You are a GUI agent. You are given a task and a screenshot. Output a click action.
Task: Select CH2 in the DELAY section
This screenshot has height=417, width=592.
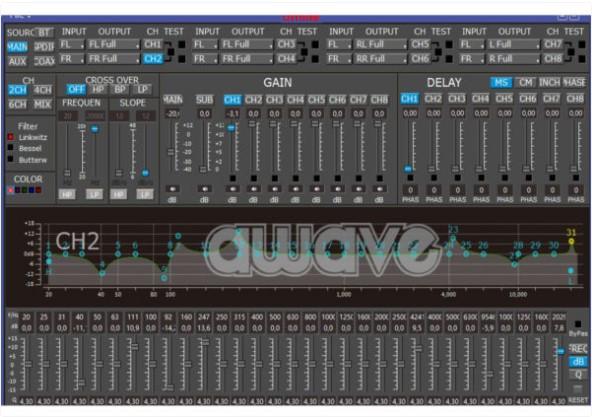433,99
